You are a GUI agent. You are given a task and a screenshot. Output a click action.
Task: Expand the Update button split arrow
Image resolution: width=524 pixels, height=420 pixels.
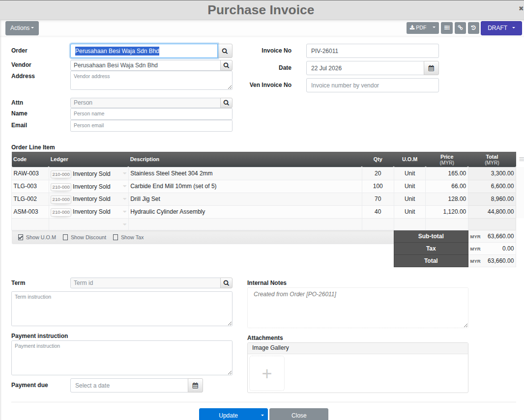click(262, 415)
